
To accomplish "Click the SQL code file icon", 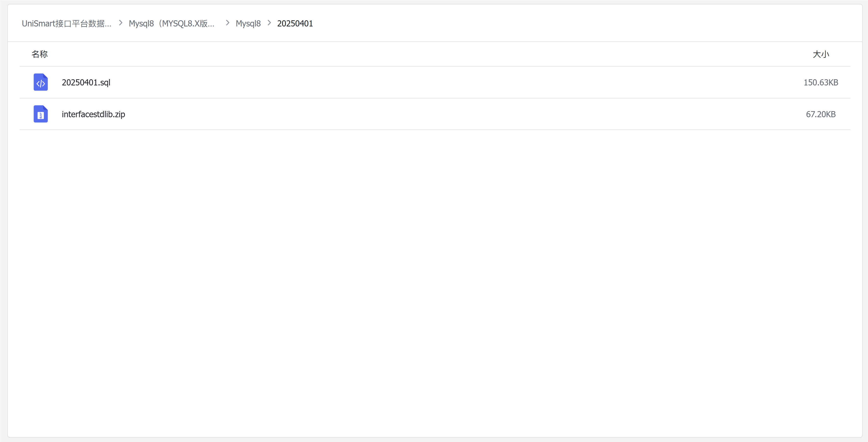I will pos(40,82).
